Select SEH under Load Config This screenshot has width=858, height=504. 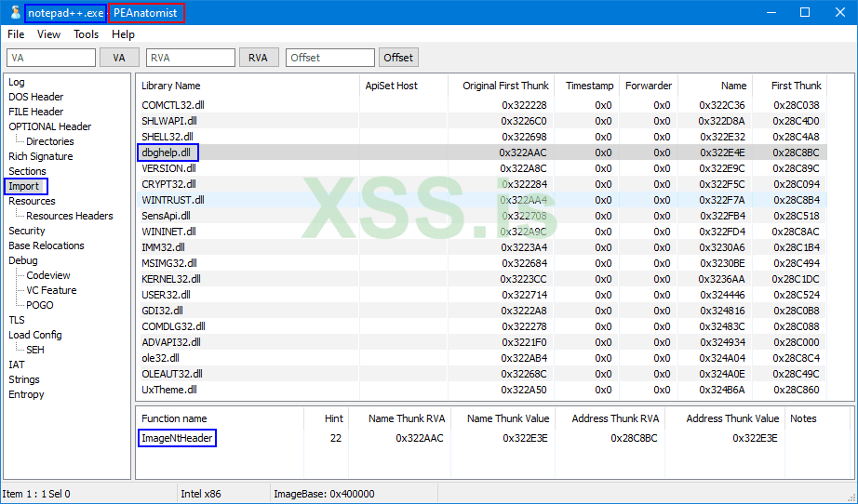35,350
